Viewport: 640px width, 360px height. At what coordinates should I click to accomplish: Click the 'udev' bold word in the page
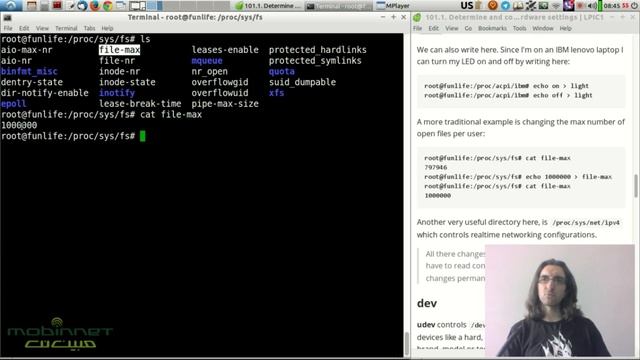pos(426,324)
